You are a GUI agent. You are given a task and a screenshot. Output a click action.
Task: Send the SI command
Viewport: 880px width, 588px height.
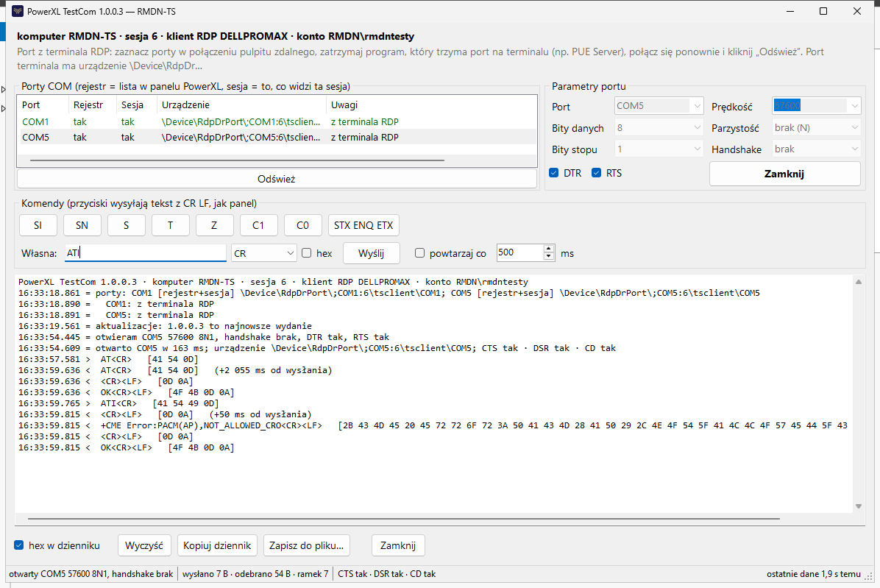coord(38,225)
